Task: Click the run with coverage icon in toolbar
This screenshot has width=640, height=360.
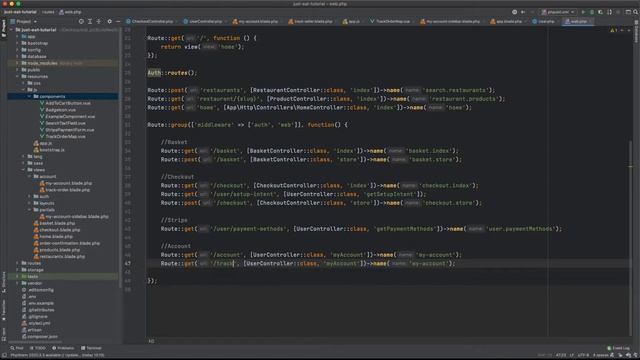Action: pyautogui.click(x=600, y=12)
